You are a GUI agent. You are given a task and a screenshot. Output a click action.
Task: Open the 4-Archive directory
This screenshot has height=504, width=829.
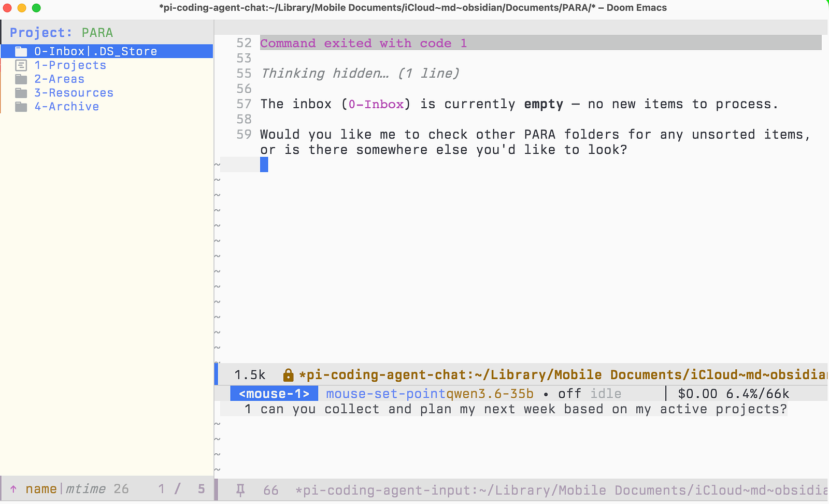pos(67,107)
